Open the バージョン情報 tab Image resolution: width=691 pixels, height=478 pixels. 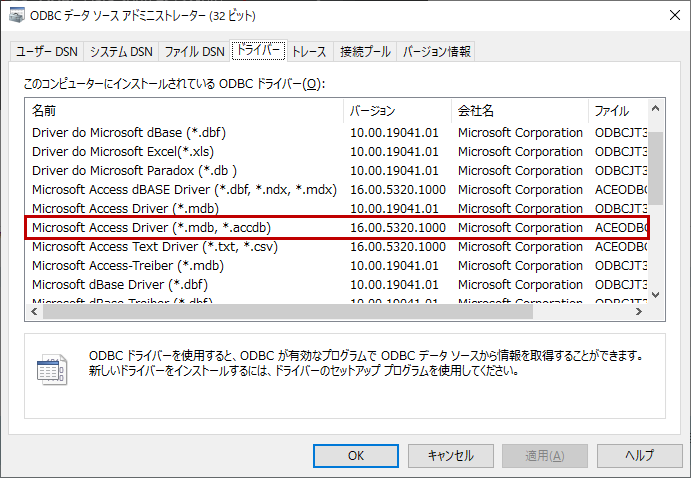[436, 52]
